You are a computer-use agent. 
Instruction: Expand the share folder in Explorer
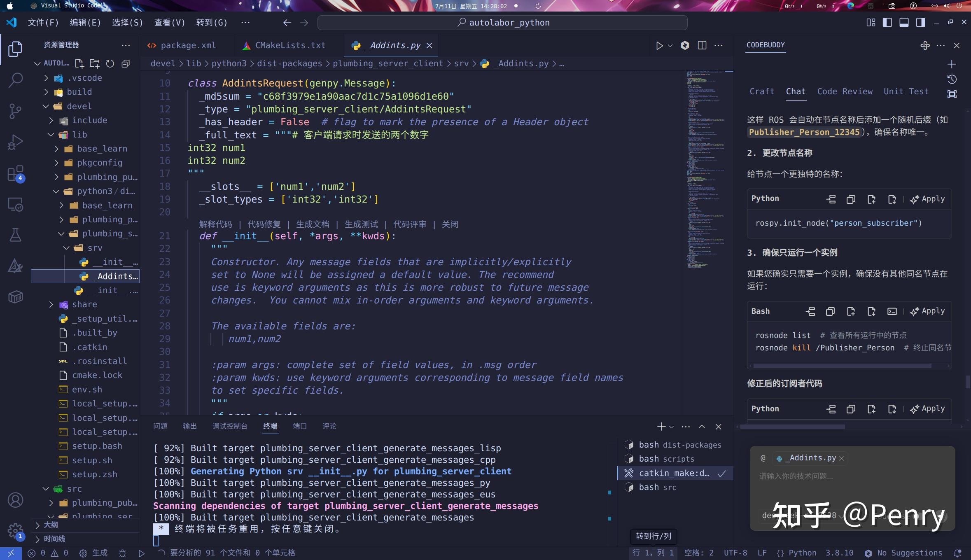point(51,304)
